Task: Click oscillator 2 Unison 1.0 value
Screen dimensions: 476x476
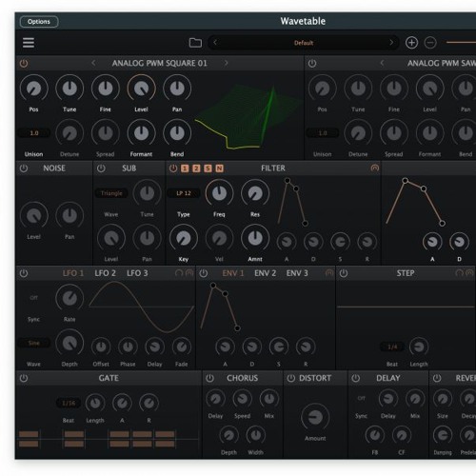Action: (323, 133)
